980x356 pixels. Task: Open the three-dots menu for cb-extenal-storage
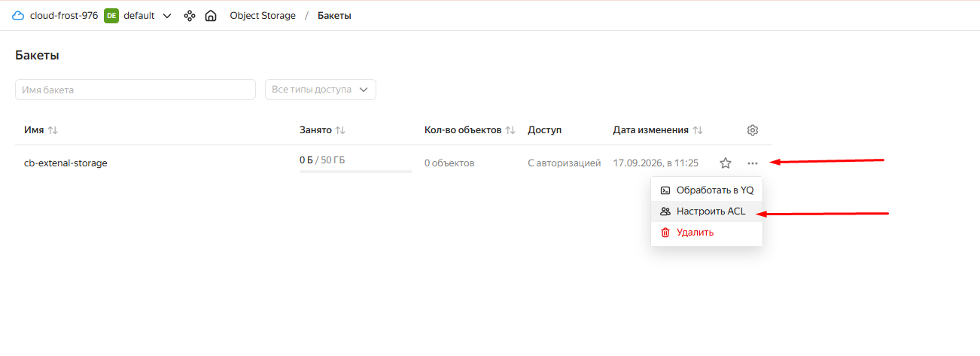pos(753,163)
